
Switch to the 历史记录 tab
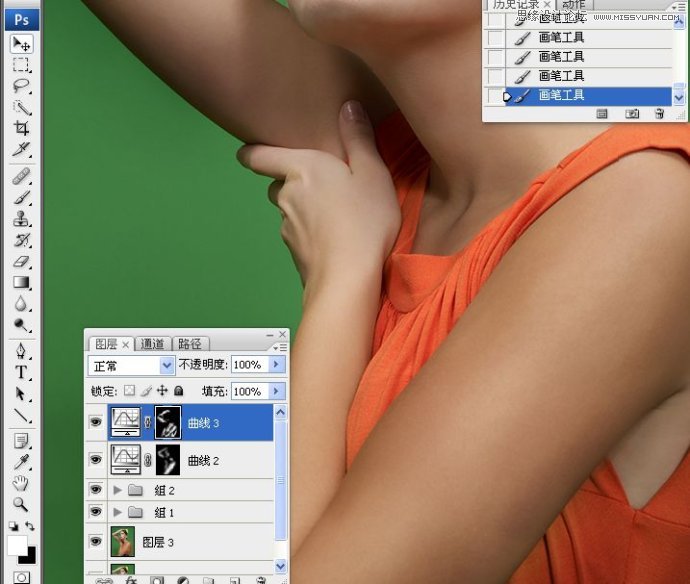[516, 4]
